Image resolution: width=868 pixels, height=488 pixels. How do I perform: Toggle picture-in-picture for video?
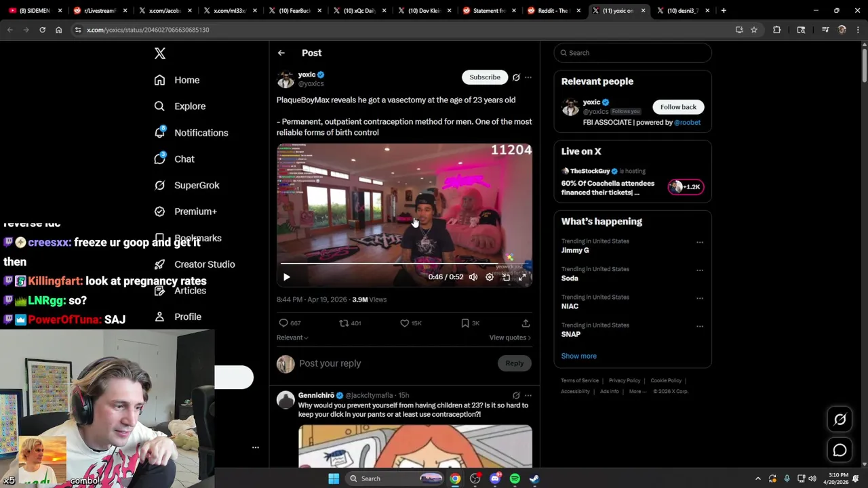(x=506, y=277)
